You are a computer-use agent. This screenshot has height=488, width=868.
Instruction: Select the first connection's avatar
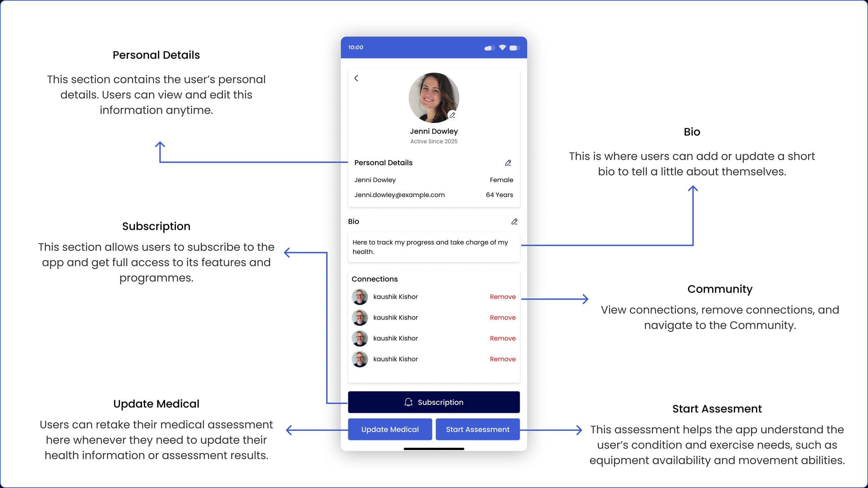[x=360, y=297]
